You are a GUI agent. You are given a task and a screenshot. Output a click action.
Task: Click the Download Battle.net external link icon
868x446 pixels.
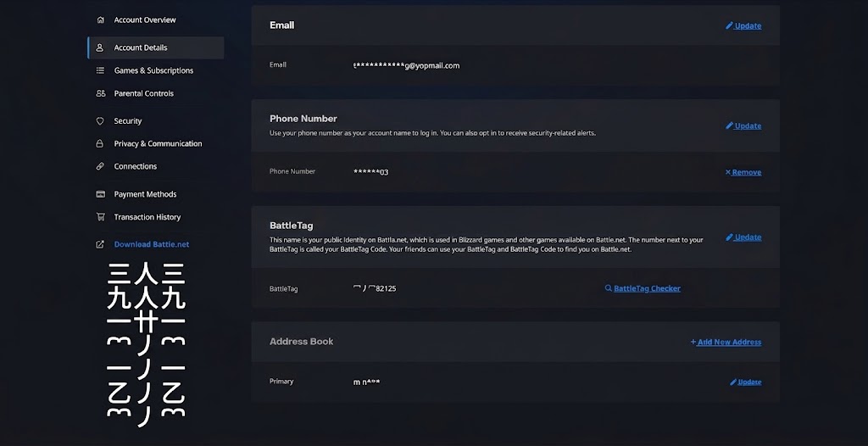(x=100, y=244)
